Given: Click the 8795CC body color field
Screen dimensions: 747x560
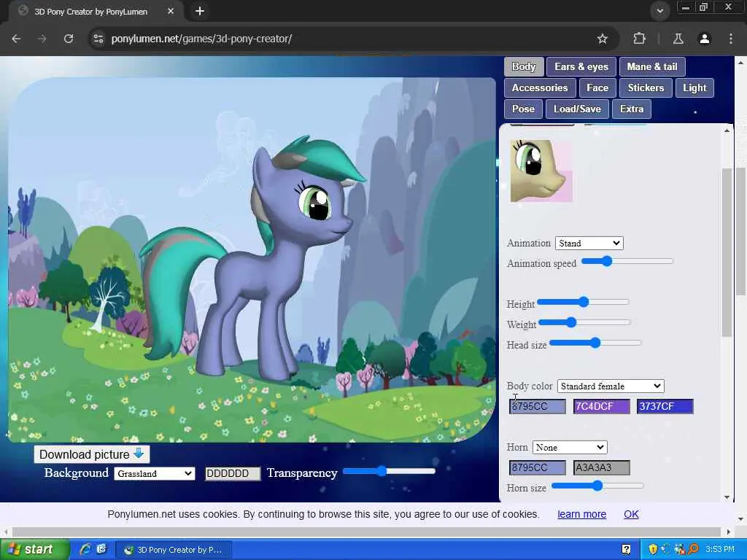Looking at the screenshot, I should click(538, 406).
